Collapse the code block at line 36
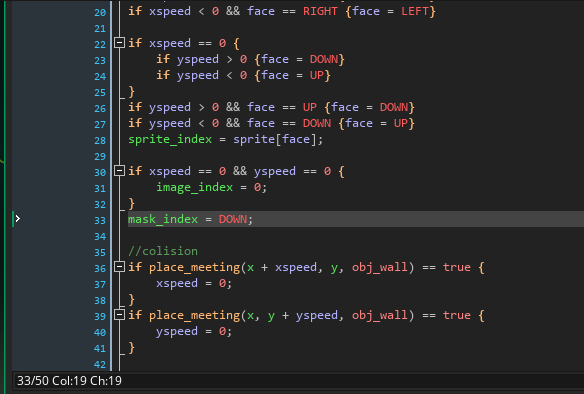The width and height of the screenshot is (584, 394). [119, 267]
